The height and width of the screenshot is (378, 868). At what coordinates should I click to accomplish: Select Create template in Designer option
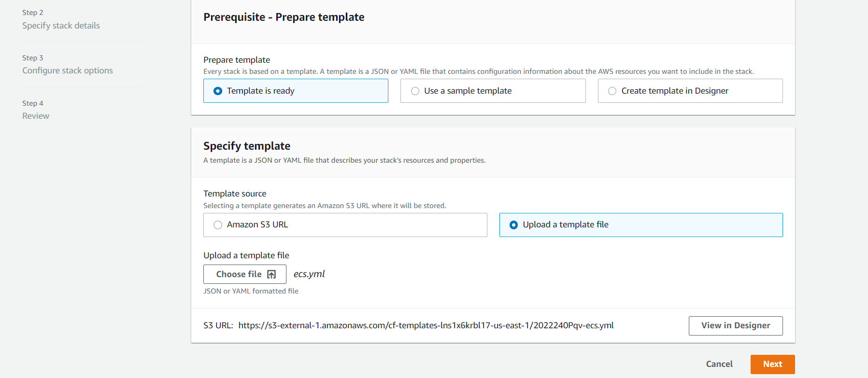[612, 91]
